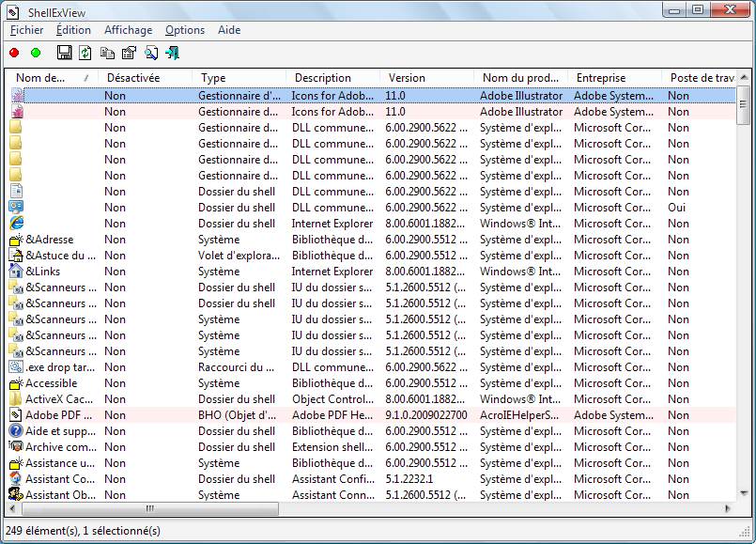This screenshot has height=544, width=756.
Task: Click the floppy disk save icon
Action: coord(64,53)
